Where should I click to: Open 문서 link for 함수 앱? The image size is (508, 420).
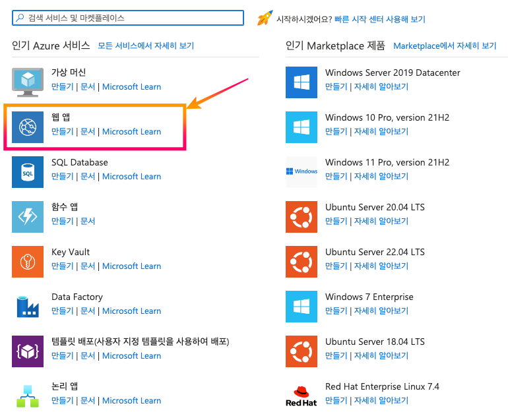pos(88,221)
